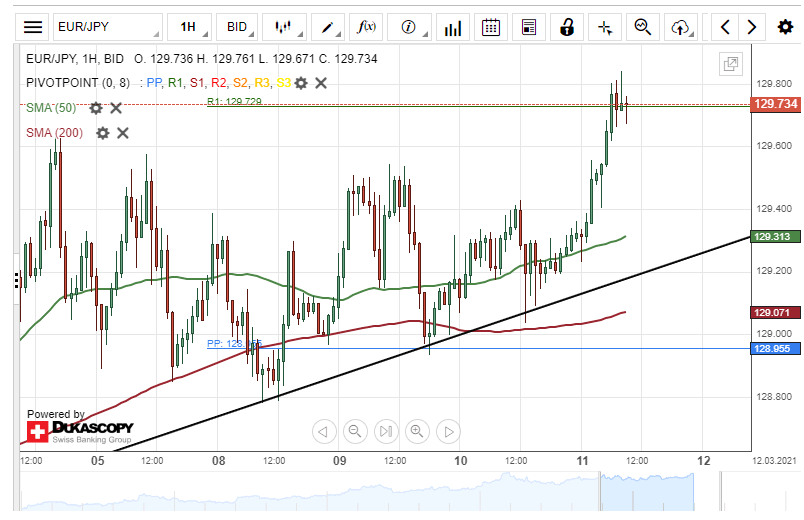Open the calendar date picker
Image resolution: width=804 pixels, height=520 pixels.
click(x=490, y=27)
